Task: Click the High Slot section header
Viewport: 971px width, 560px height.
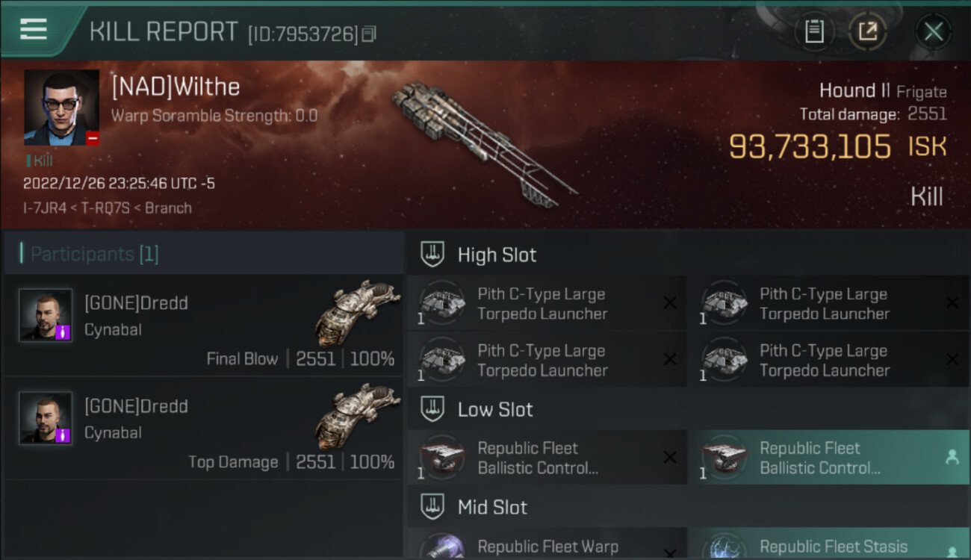Action: click(x=688, y=255)
